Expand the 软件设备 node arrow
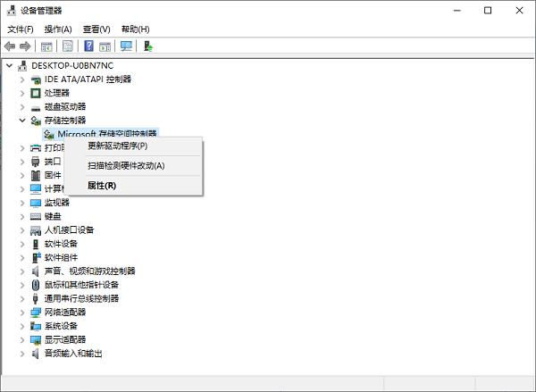 pos(22,244)
